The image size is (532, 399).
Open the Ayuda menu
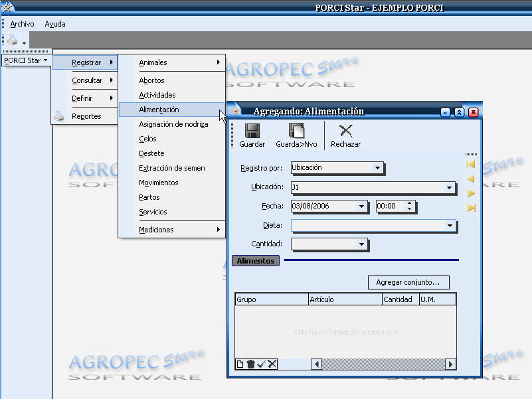point(55,24)
